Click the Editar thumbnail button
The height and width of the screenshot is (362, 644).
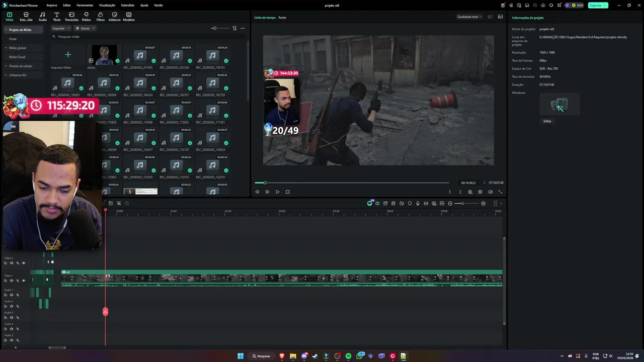547,121
